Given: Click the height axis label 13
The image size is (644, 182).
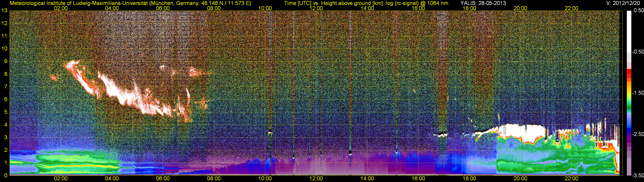Looking at the screenshot, I should [x=5, y=11].
